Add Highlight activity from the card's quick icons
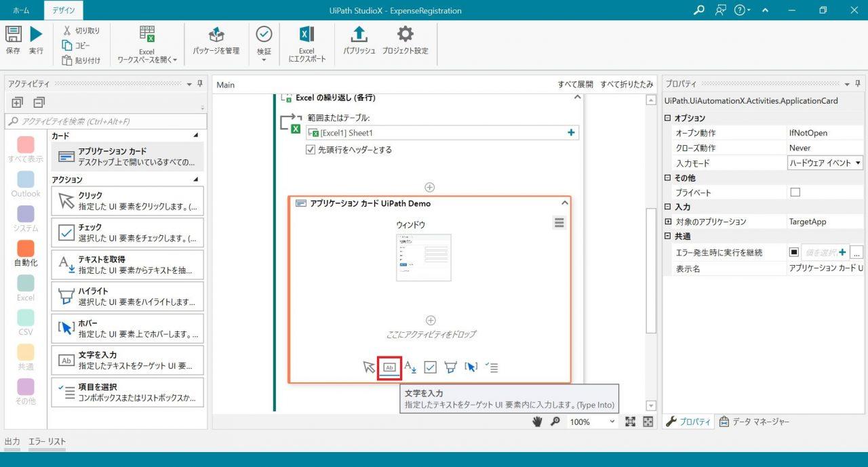The width and height of the screenshot is (868, 467). 450,367
